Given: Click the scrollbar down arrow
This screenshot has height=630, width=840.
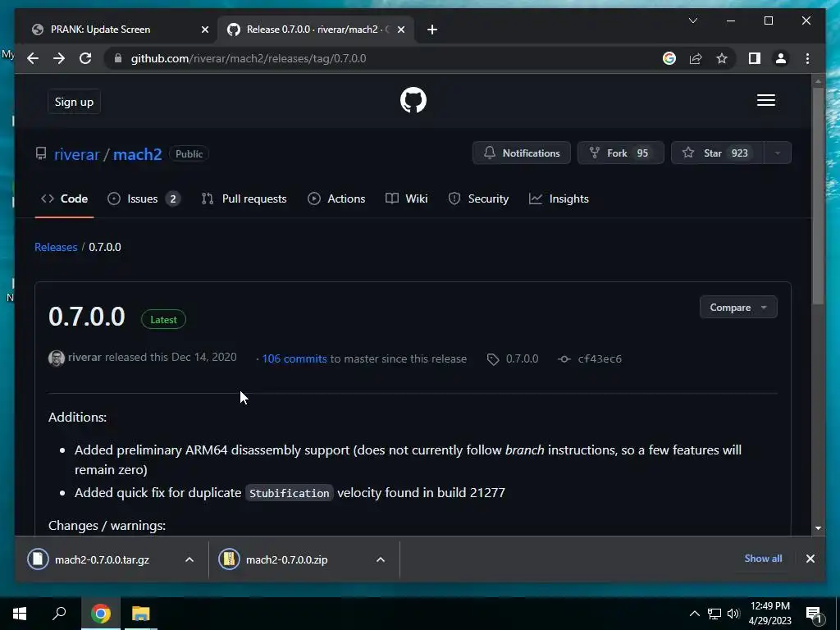Looking at the screenshot, I should coord(818,528).
